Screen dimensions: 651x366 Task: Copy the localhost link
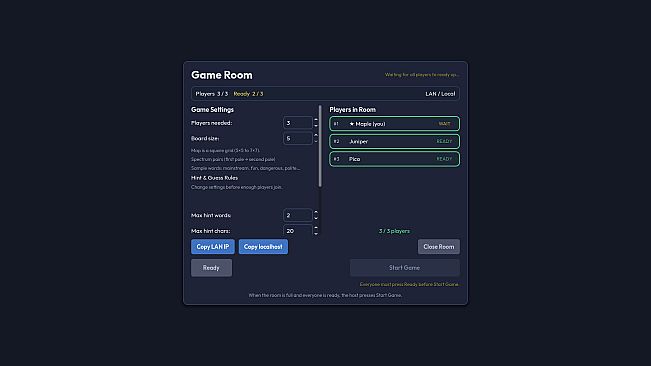pyautogui.click(x=263, y=246)
